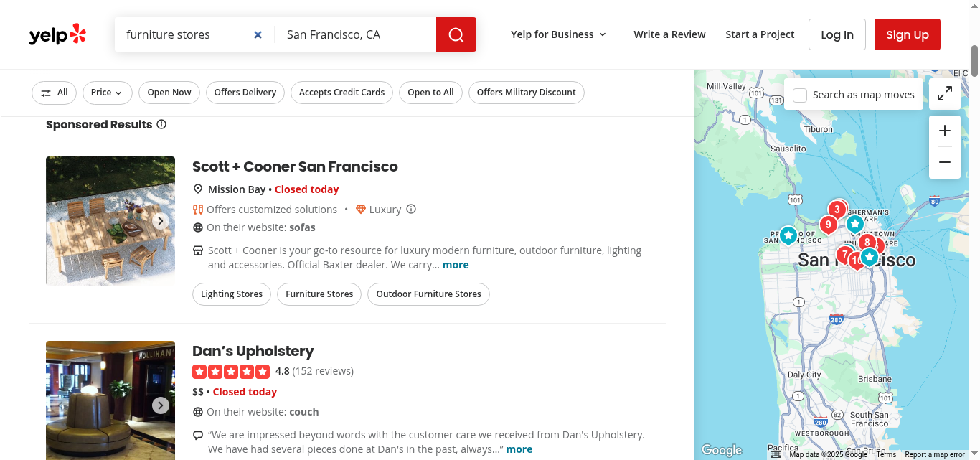Screen dimensions: 980x460
Task: Open info icon beside Sponsored Results
Action: pos(161,124)
